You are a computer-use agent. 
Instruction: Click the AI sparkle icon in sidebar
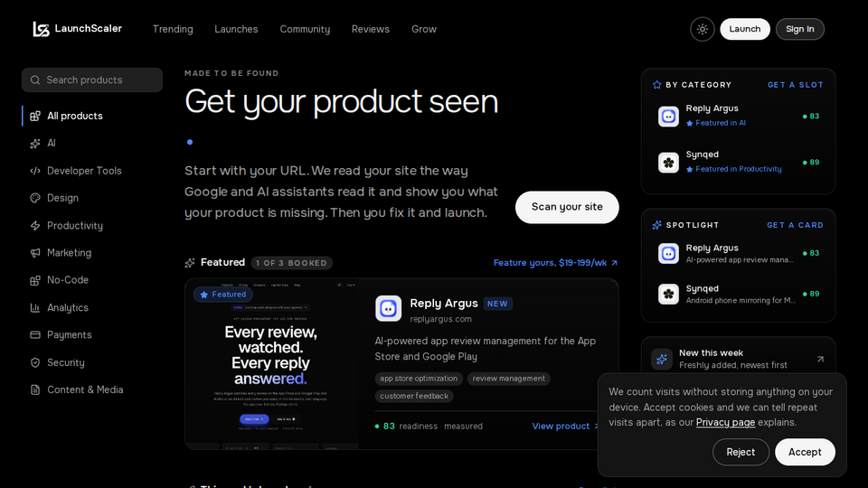pos(35,144)
